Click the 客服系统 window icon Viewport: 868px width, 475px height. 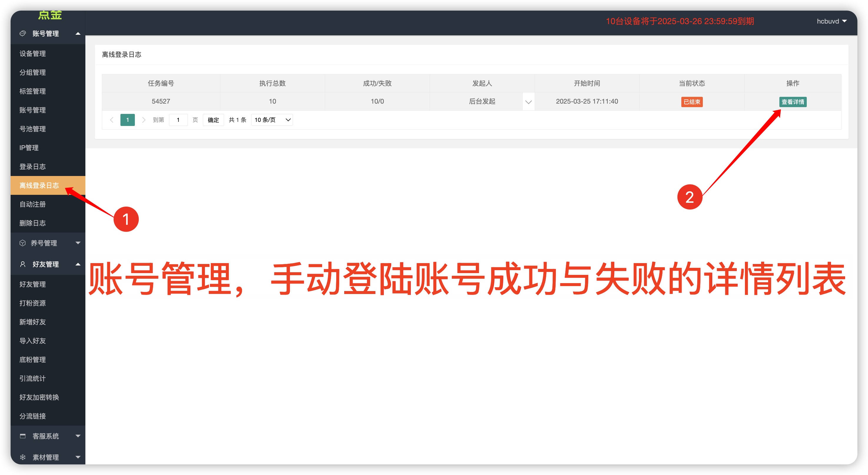pyautogui.click(x=23, y=436)
